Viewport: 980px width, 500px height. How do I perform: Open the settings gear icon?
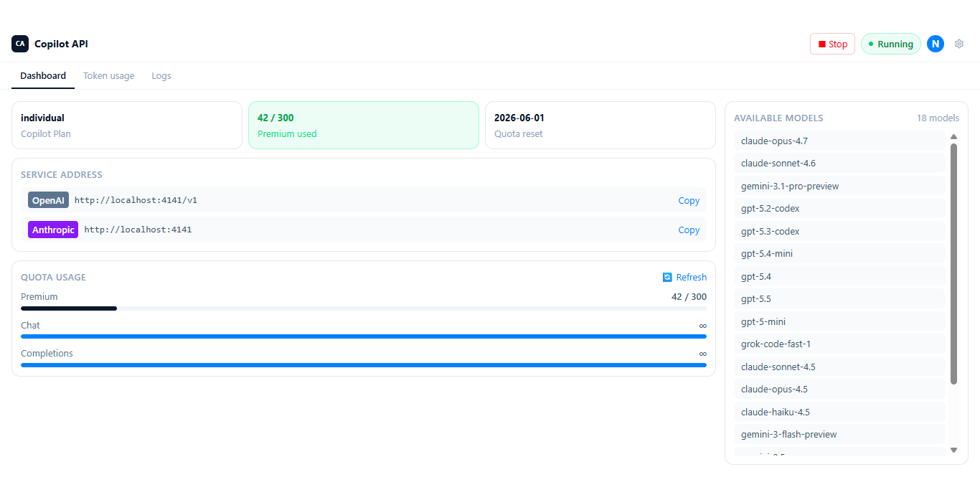959,44
